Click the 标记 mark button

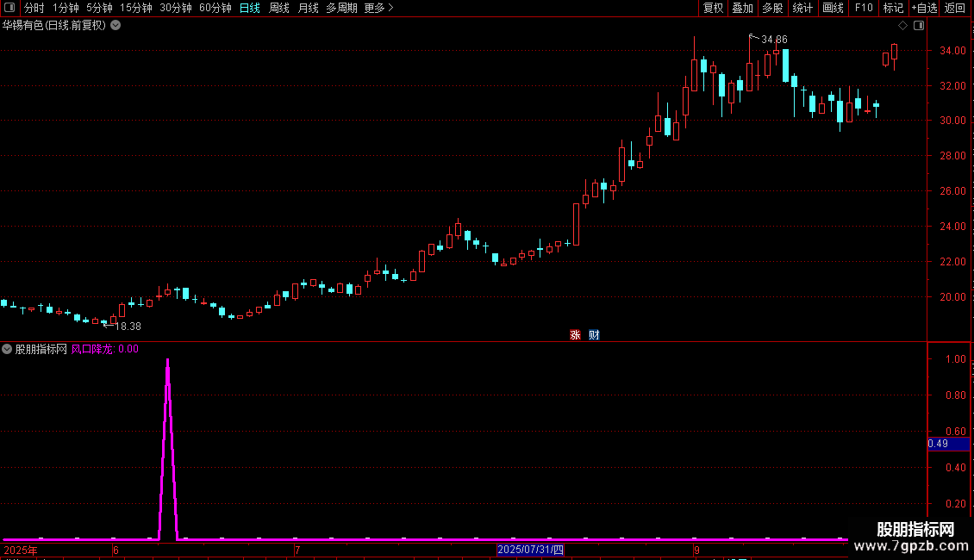[893, 8]
